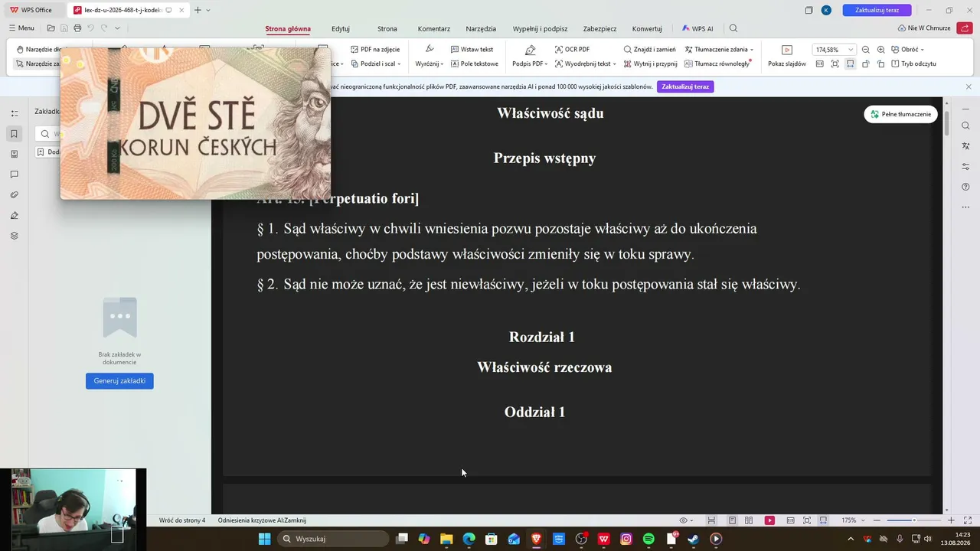Open the bookmarks panel icon in sidebar

(x=14, y=134)
